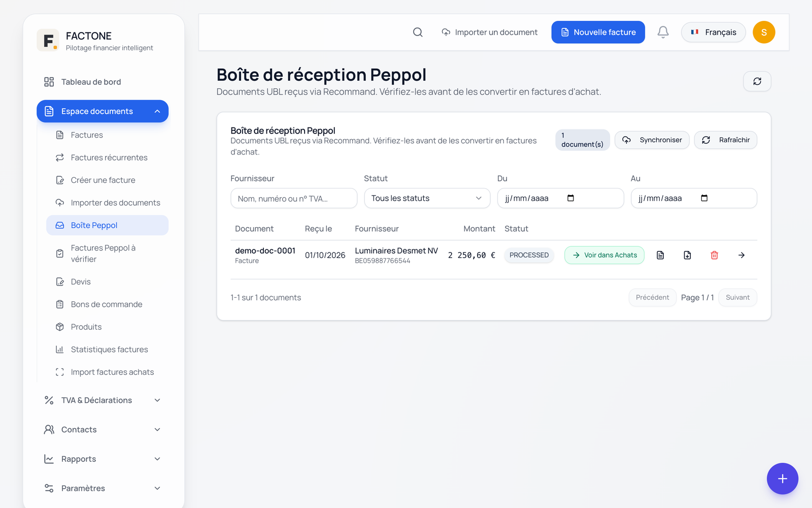Open the floating plus action button
Screen dimensions: 812x508
pos(783,479)
